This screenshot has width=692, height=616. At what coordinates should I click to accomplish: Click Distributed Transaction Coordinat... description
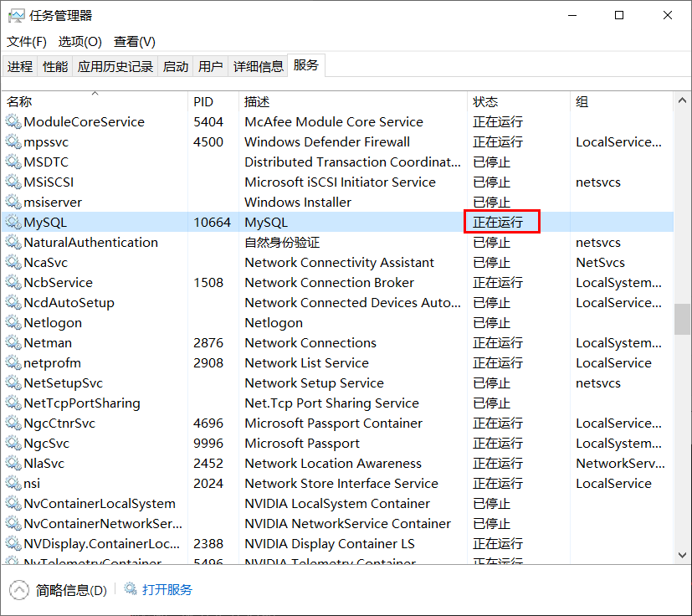click(352, 162)
